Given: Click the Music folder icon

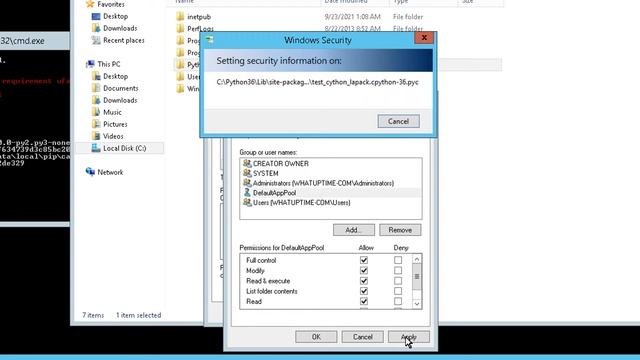Looking at the screenshot, I should tap(96, 112).
